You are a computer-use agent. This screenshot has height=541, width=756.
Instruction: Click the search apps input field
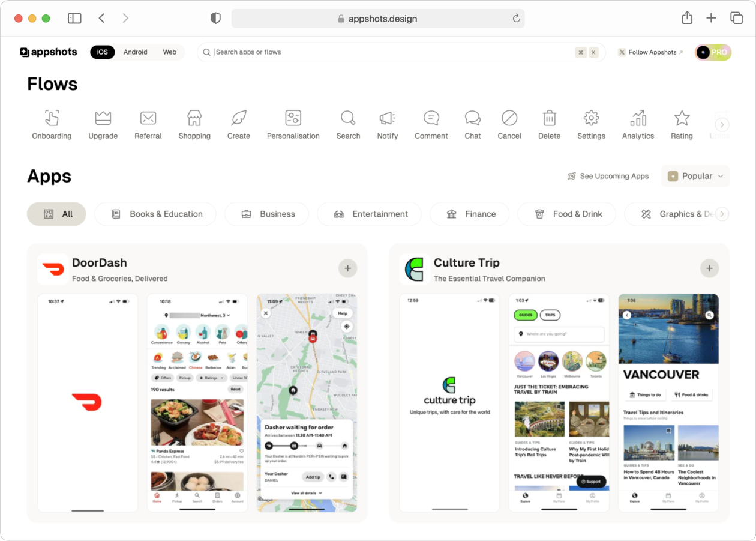[360, 52]
